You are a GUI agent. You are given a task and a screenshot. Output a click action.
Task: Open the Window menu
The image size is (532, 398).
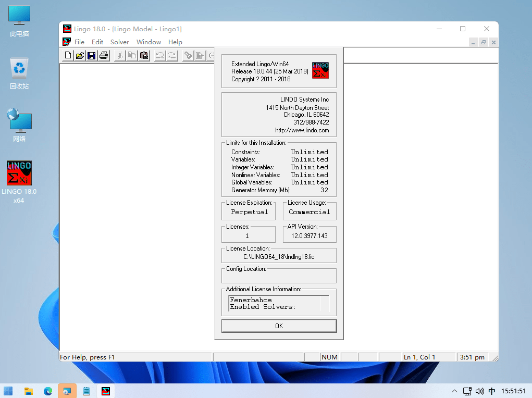click(149, 42)
